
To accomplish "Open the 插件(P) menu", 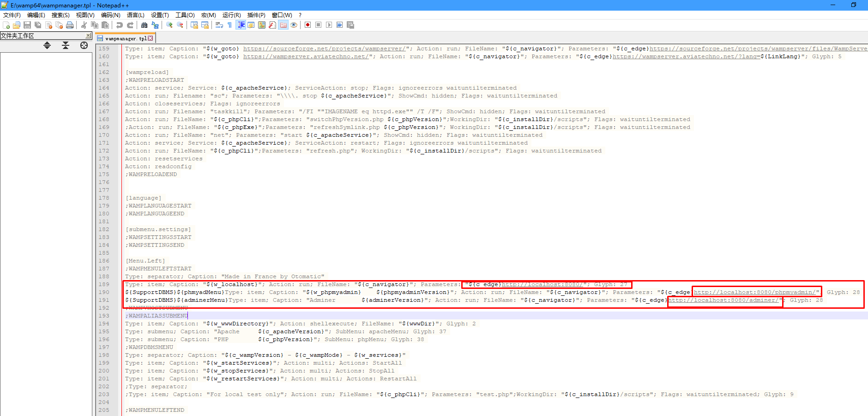I will pyautogui.click(x=256, y=15).
